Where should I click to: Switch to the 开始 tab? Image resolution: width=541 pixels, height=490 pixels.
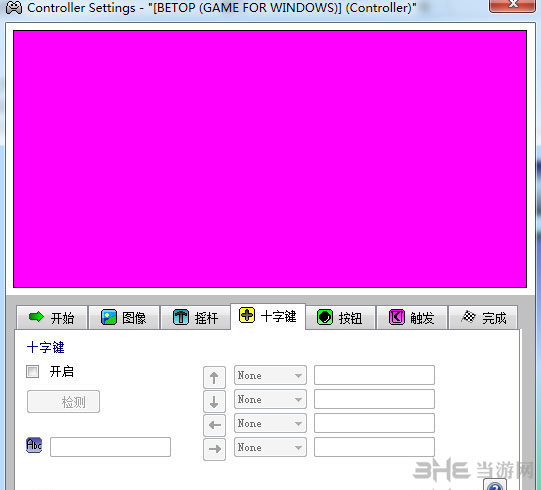(x=52, y=317)
